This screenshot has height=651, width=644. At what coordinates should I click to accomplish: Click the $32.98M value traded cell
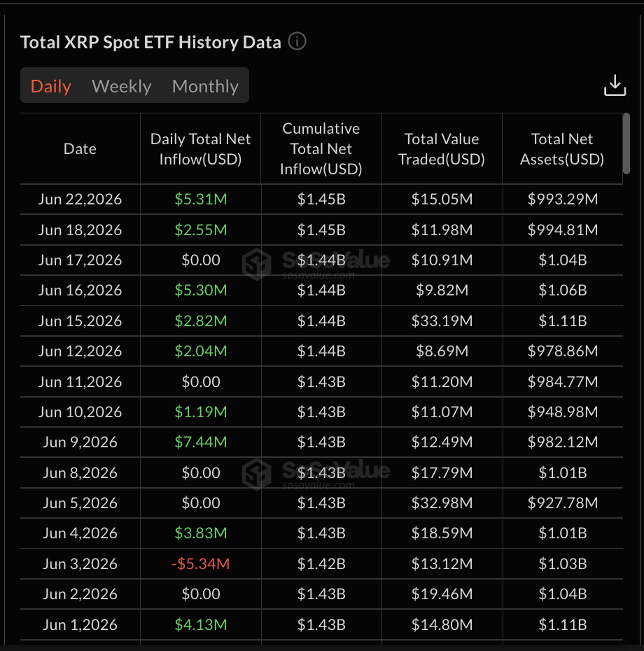[442, 503]
